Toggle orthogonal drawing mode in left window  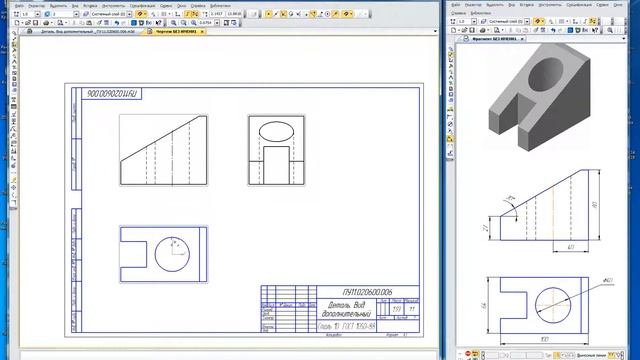click(x=187, y=14)
